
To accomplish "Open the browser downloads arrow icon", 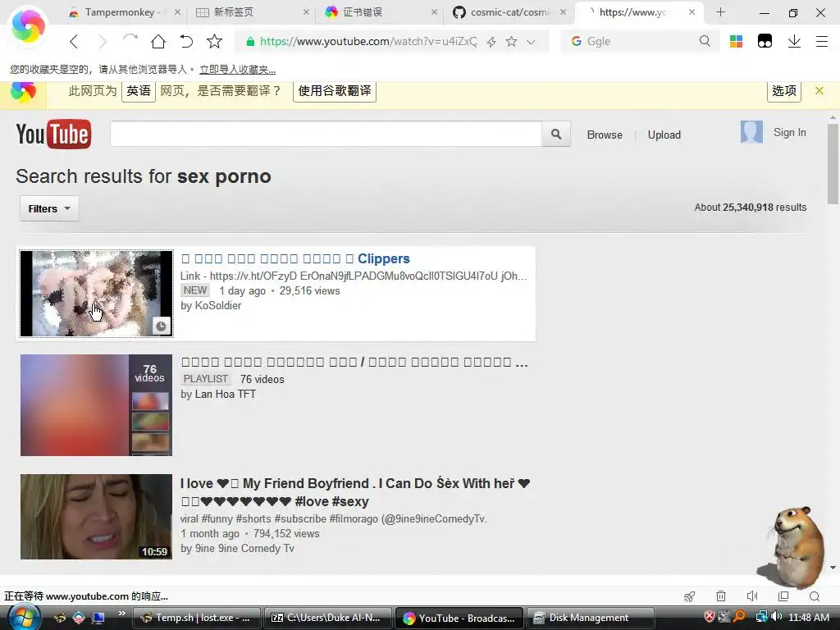I will coord(794,41).
